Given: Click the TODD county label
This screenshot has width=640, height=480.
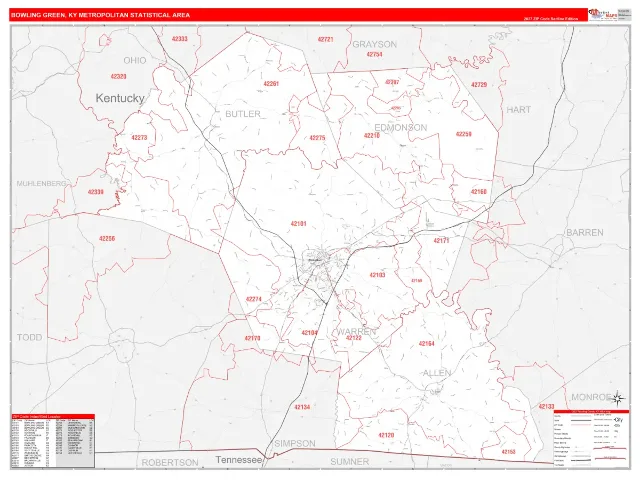Looking at the screenshot, I should tap(29, 337).
